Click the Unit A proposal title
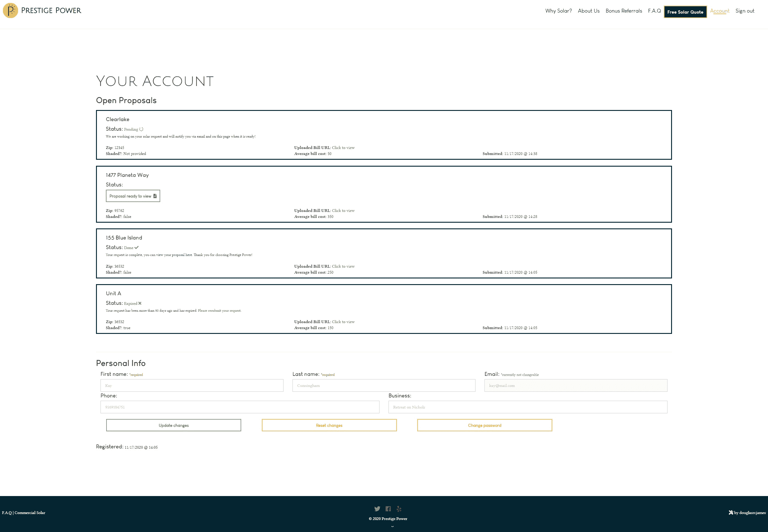The height and width of the screenshot is (532, 768). pyautogui.click(x=113, y=293)
